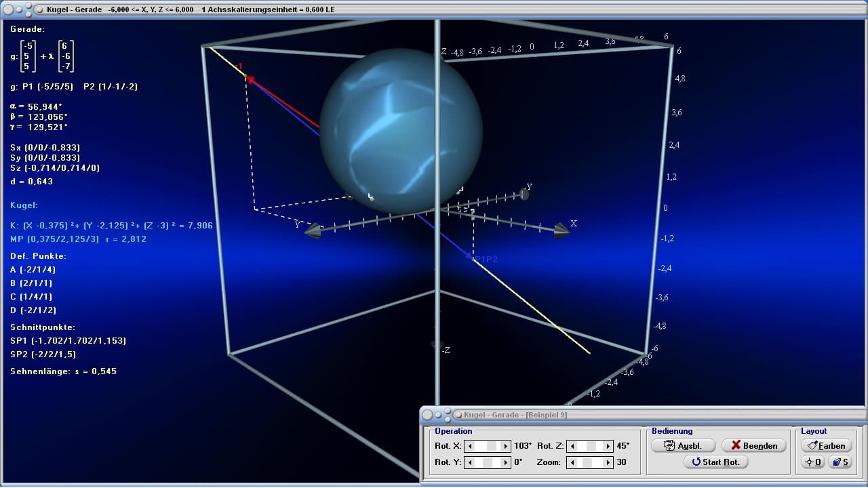The image size is (868, 488).
Task: Decrease Rot. Y with the left arrow
Action: [470, 462]
